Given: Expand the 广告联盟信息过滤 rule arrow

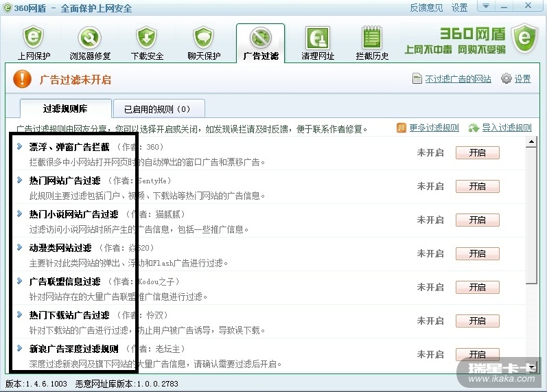Looking at the screenshot, I should 19,281.
